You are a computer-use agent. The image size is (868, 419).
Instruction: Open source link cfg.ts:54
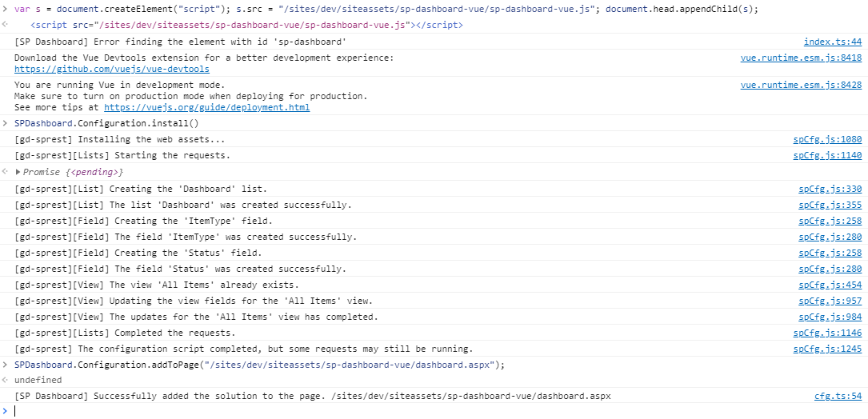coord(838,397)
